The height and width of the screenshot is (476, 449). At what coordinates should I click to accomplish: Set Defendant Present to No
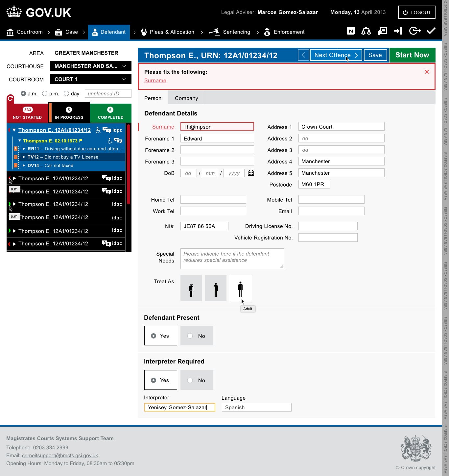[x=197, y=336]
